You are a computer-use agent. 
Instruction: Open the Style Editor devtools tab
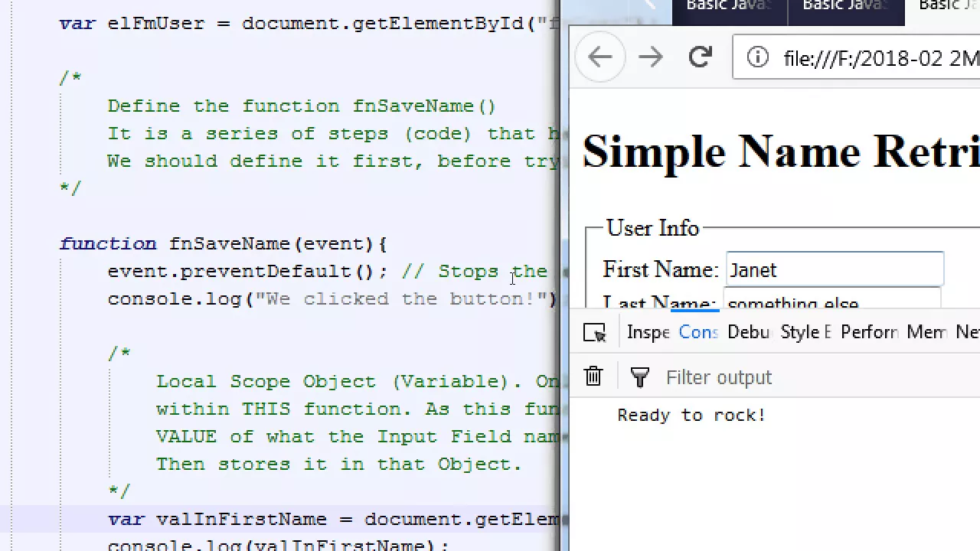tap(805, 332)
